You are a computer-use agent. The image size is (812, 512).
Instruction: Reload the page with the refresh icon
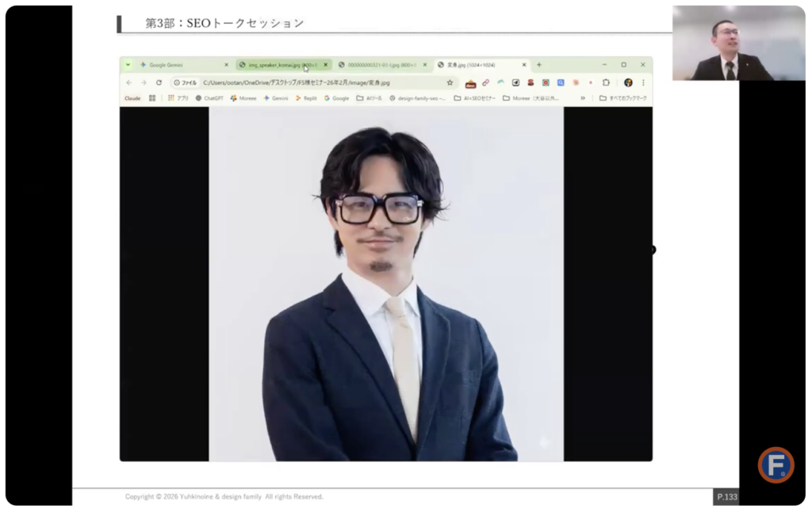click(159, 82)
